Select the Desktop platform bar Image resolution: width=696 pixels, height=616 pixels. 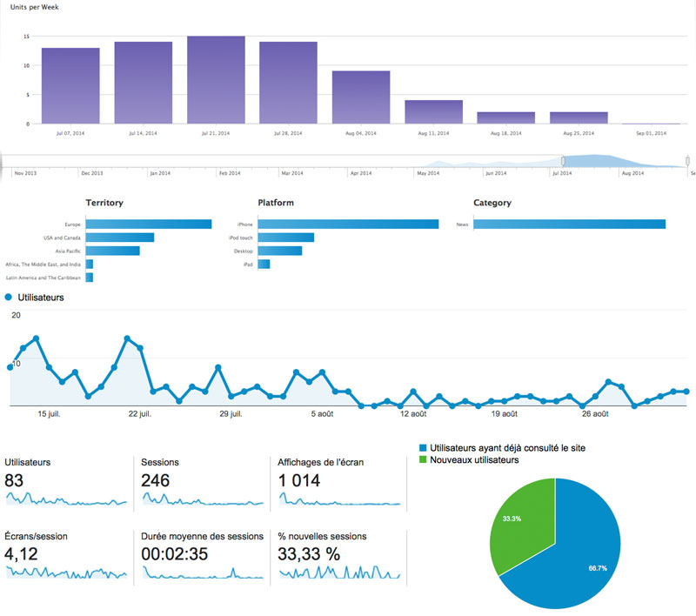click(x=279, y=251)
